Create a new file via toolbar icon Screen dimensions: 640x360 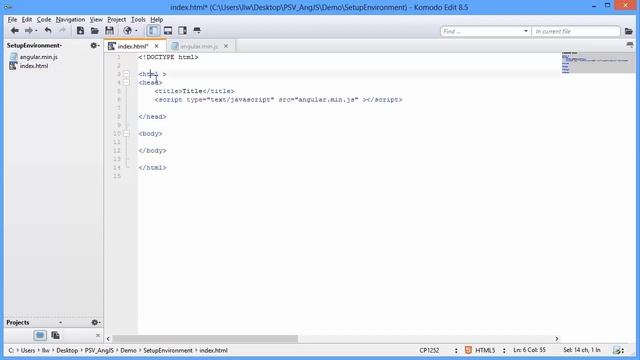coord(80,31)
